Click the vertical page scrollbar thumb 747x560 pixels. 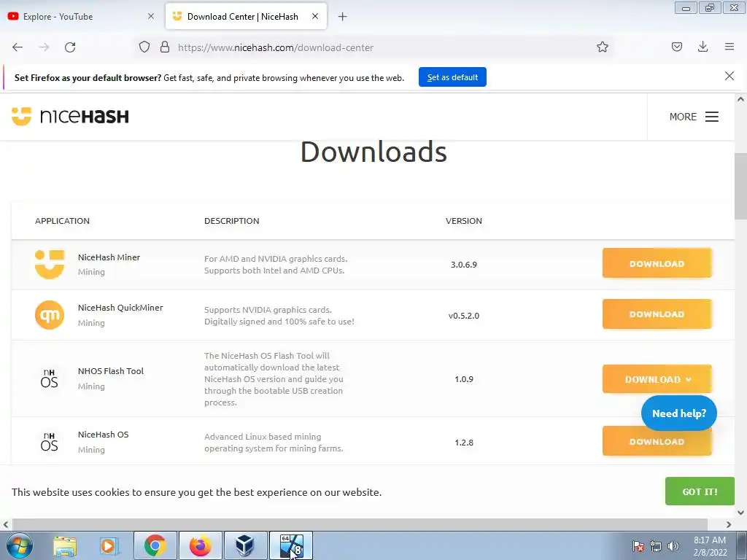pyautogui.click(x=740, y=186)
